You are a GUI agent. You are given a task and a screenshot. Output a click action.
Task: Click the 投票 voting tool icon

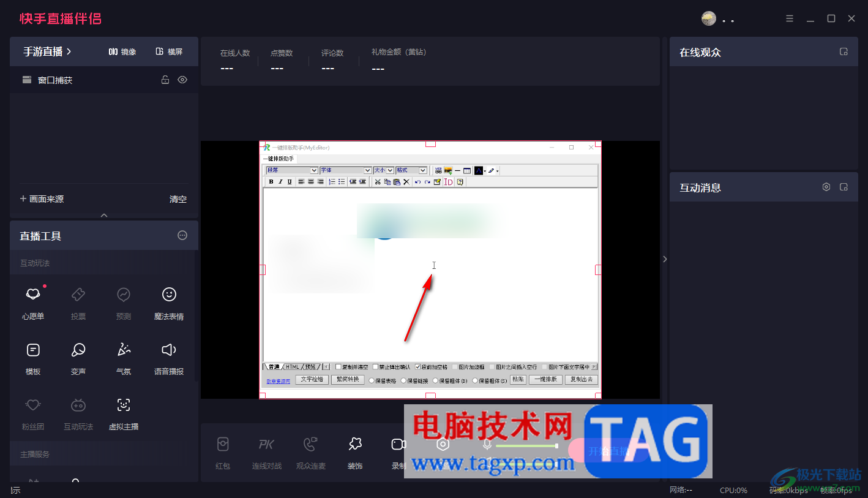78,295
